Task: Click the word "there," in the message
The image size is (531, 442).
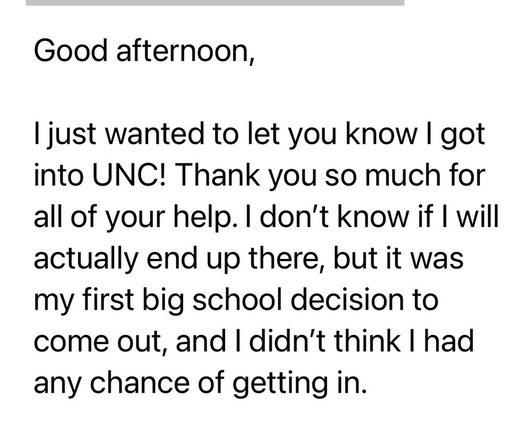Action: pos(287,258)
